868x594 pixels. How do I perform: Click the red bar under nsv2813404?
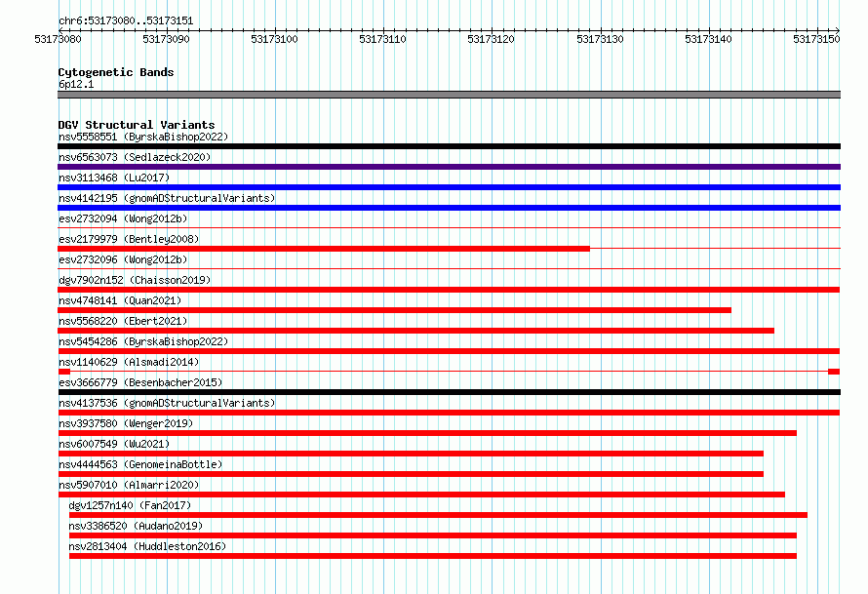(433, 556)
